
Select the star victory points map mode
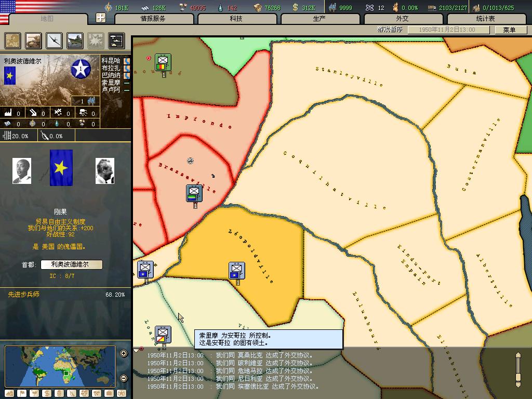(x=122, y=393)
